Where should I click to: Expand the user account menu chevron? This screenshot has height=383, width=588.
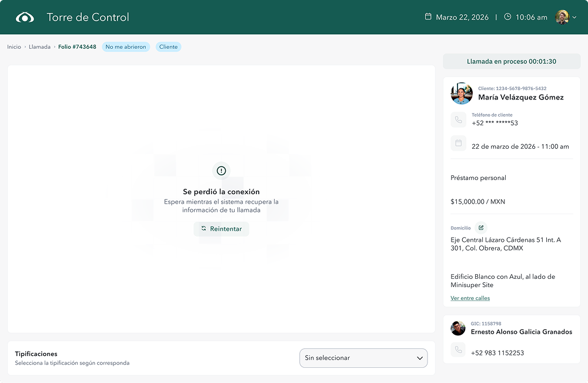click(x=574, y=17)
